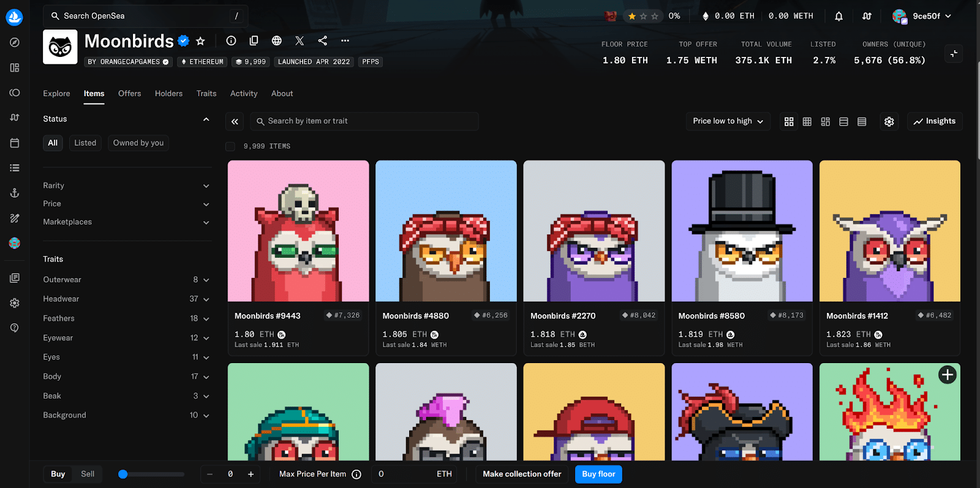Expand the Rarity filter section
980x488 pixels.
point(126,186)
